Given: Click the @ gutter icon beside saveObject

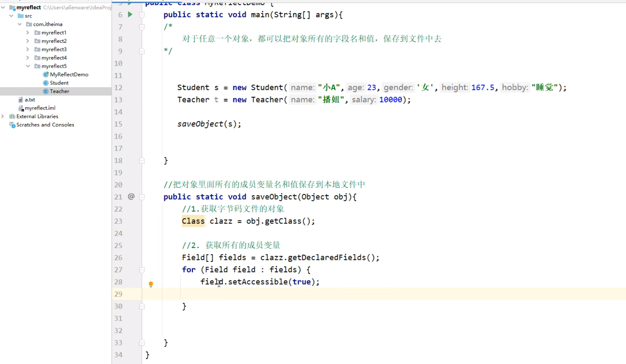Looking at the screenshot, I should point(131,197).
